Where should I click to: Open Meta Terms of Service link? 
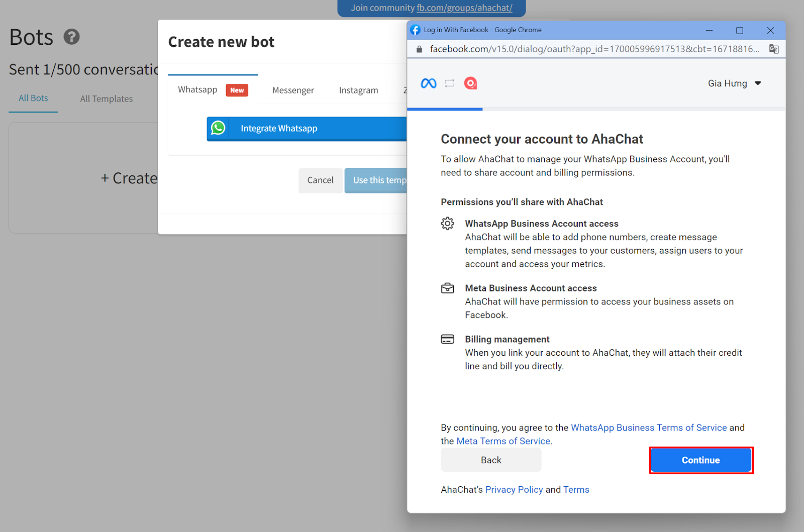coord(503,441)
